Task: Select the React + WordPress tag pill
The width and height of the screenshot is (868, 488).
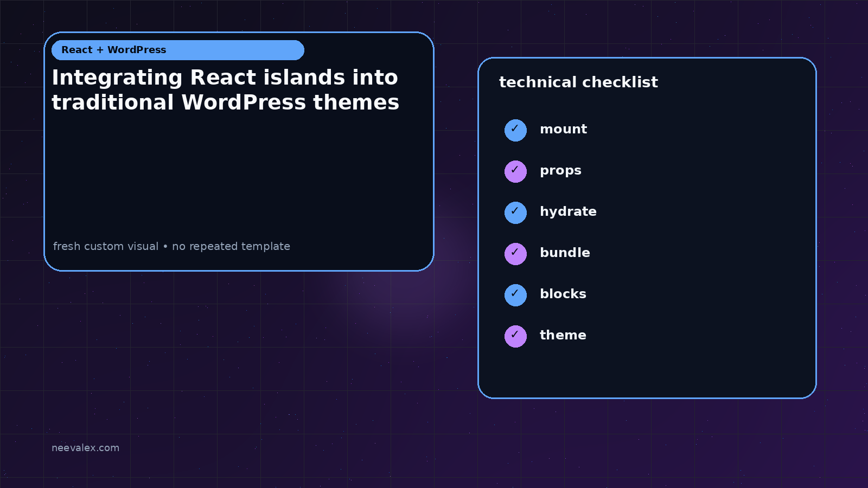Action: [178, 50]
